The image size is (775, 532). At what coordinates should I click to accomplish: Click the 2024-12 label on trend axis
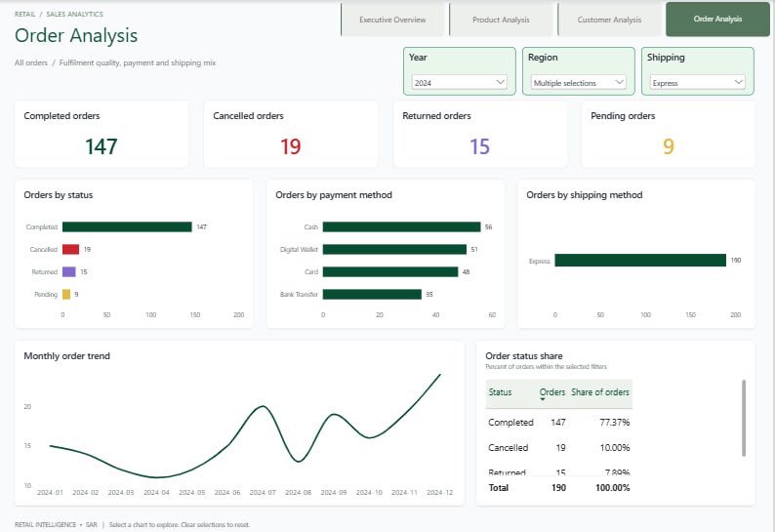point(439,492)
